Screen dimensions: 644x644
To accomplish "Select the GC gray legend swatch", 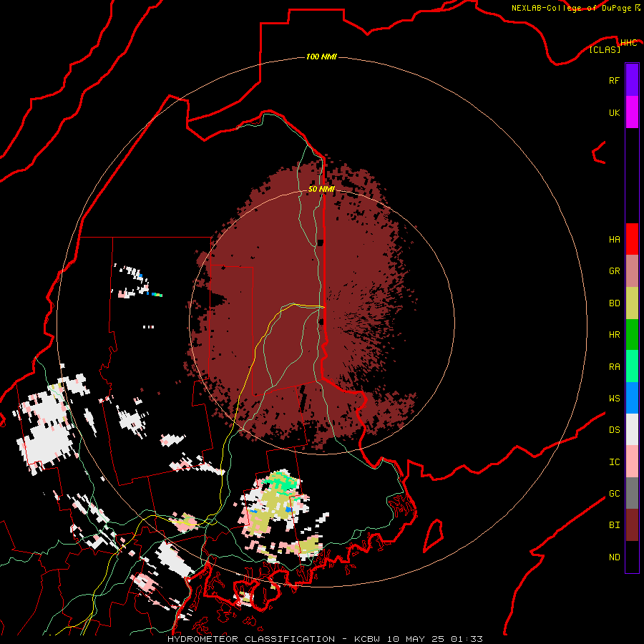I will point(632,493).
